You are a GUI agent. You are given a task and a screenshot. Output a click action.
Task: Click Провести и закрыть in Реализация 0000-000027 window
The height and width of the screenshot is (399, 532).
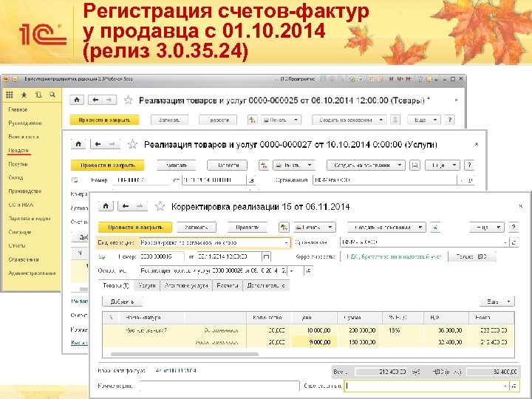point(108,166)
